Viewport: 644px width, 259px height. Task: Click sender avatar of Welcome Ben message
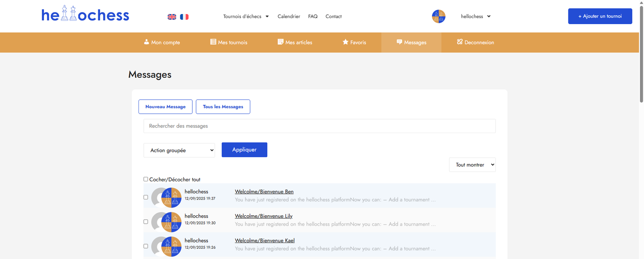[171, 197]
